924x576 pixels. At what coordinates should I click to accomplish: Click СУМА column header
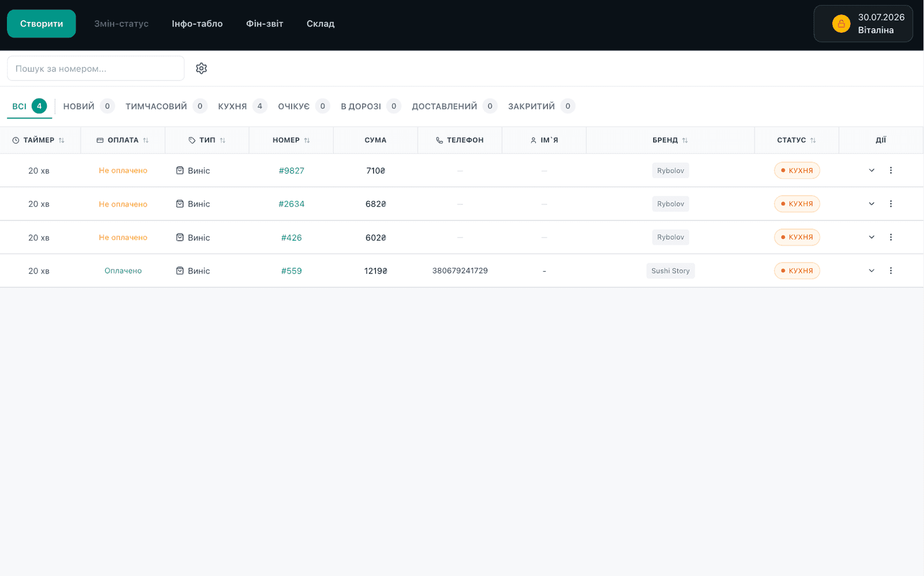(375, 140)
